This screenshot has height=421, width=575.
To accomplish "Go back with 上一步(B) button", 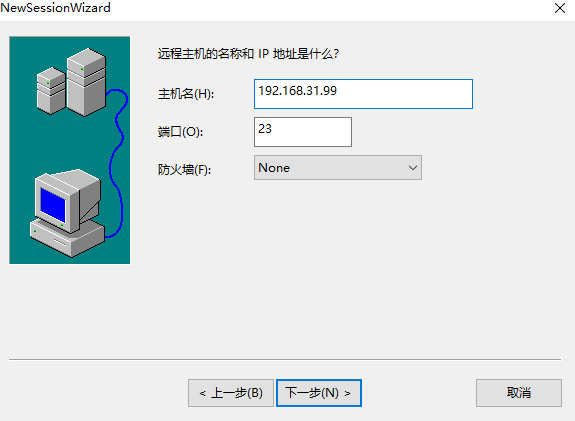I will 231,393.
